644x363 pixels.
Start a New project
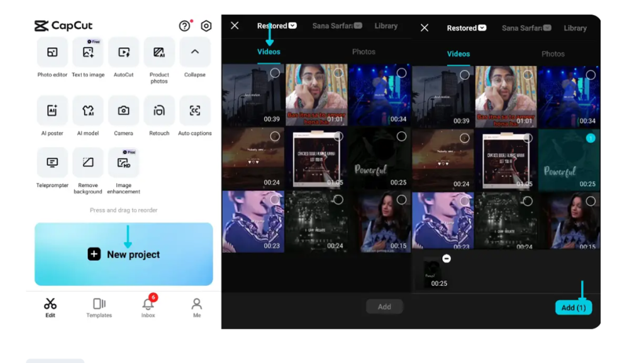pyautogui.click(x=124, y=254)
